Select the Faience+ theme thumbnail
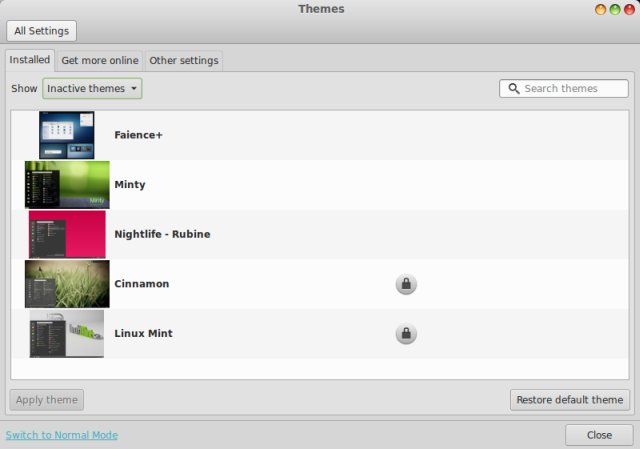This screenshot has height=449, width=640. tap(67, 135)
